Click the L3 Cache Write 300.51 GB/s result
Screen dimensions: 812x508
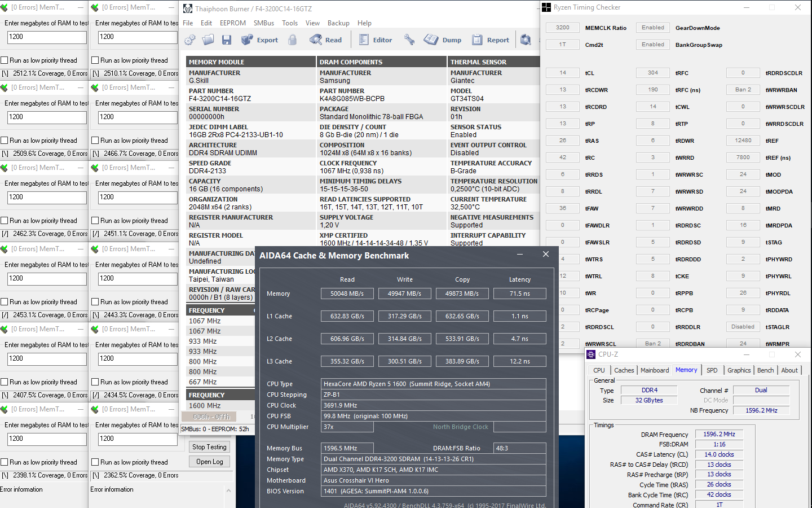click(x=404, y=361)
